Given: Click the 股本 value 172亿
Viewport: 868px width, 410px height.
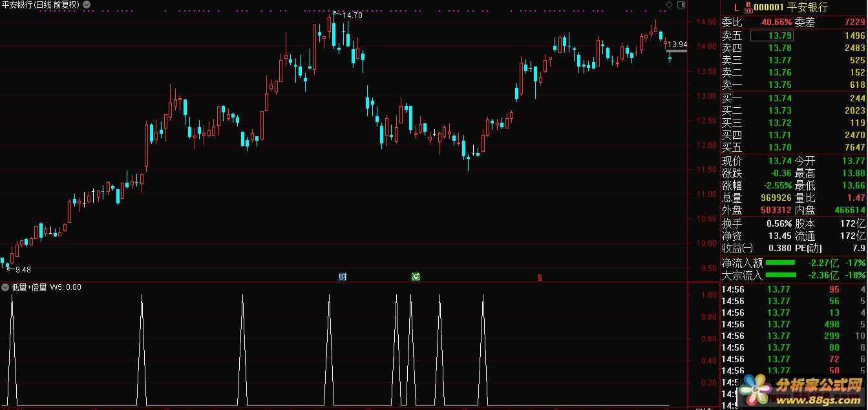Looking at the screenshot, I should [853, 223].
